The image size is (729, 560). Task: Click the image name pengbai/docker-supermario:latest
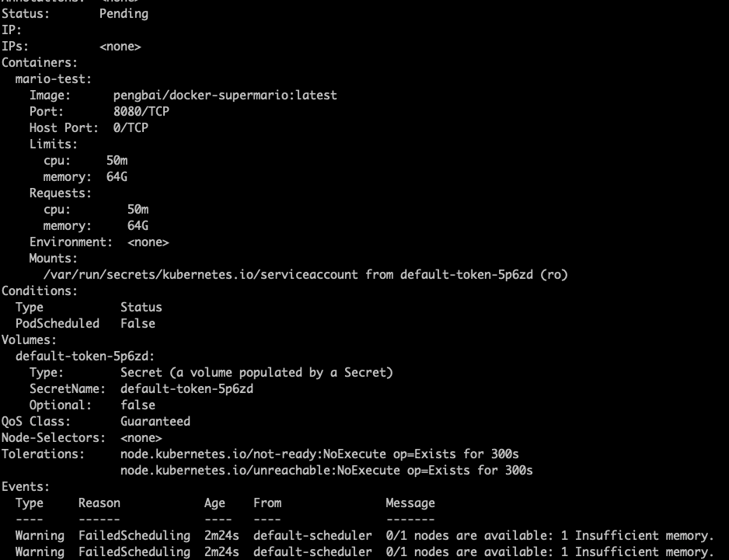(x=225, y=96)
